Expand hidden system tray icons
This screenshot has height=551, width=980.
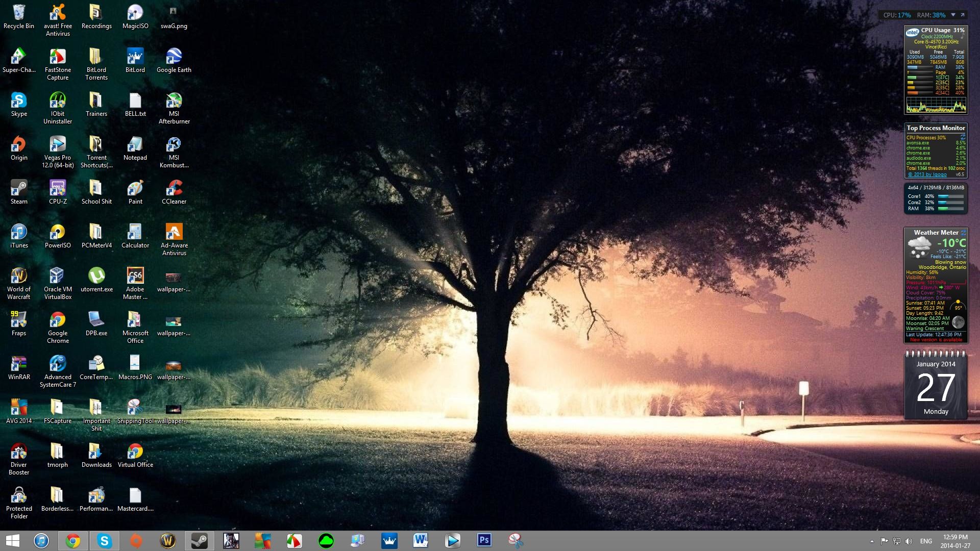coord(872,541)
